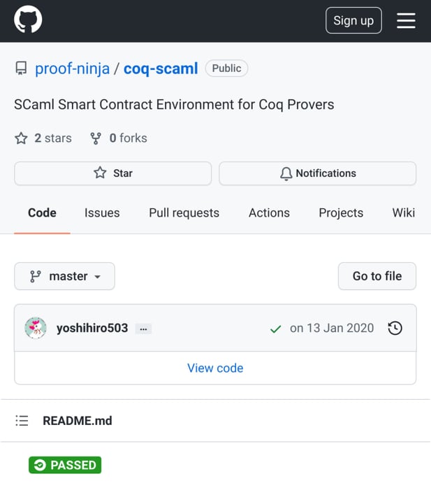The height and width of the screenshot is (504, 431).
Task: Click the PASSED build status badge
Action: [x=65, y=465]
